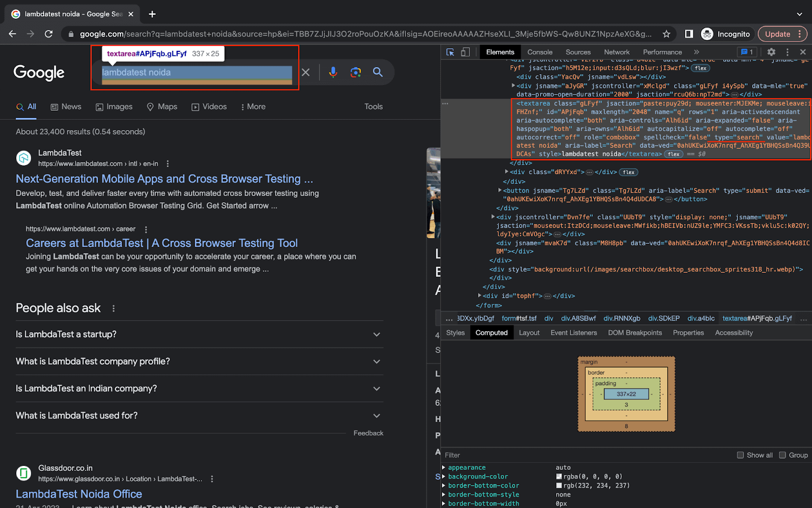Open the Event Listeners tab
Viewport: 812px width, 508px height.
click(573, 333)
